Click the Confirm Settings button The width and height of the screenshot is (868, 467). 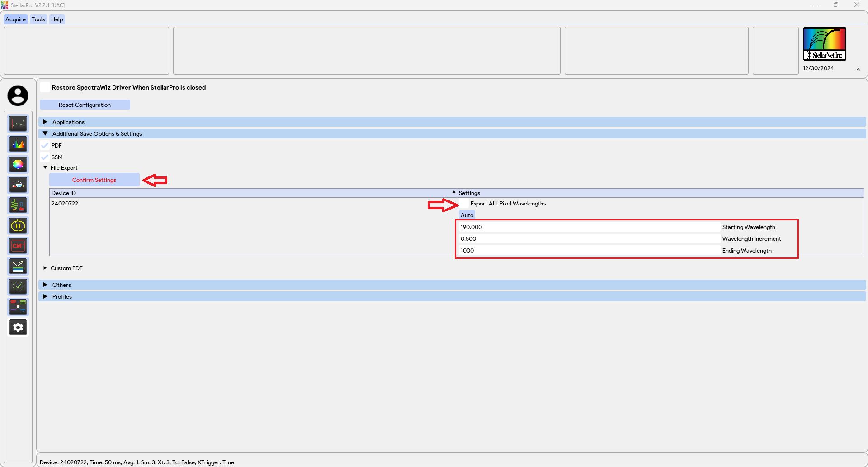pyautogui.click(x=94, y=180)
